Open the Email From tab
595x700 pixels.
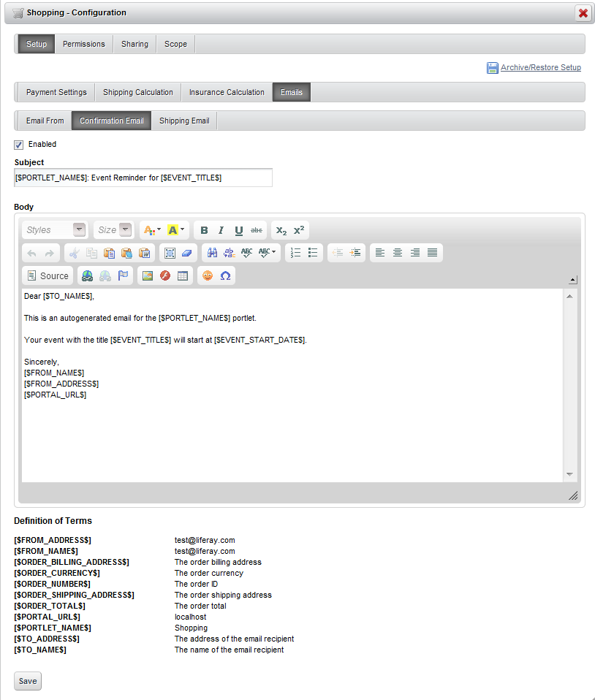(x=45, y=121)
